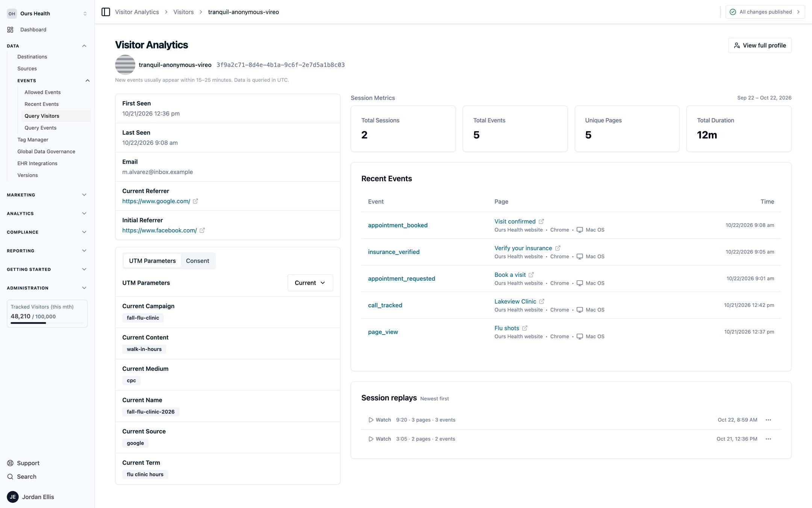
Task: Open external icon next to Lakeview Clinic
Action: click(542, 302)
